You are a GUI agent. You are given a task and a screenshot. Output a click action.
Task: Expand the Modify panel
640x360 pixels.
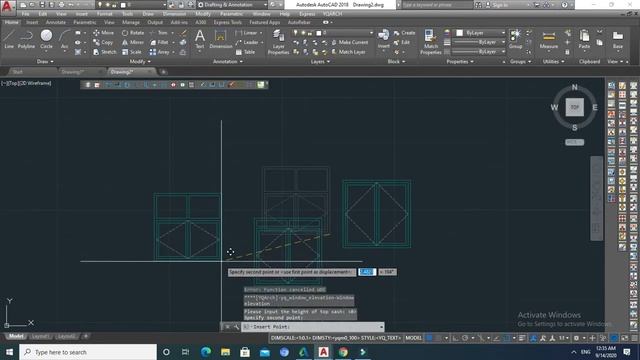tap(140, 62)
